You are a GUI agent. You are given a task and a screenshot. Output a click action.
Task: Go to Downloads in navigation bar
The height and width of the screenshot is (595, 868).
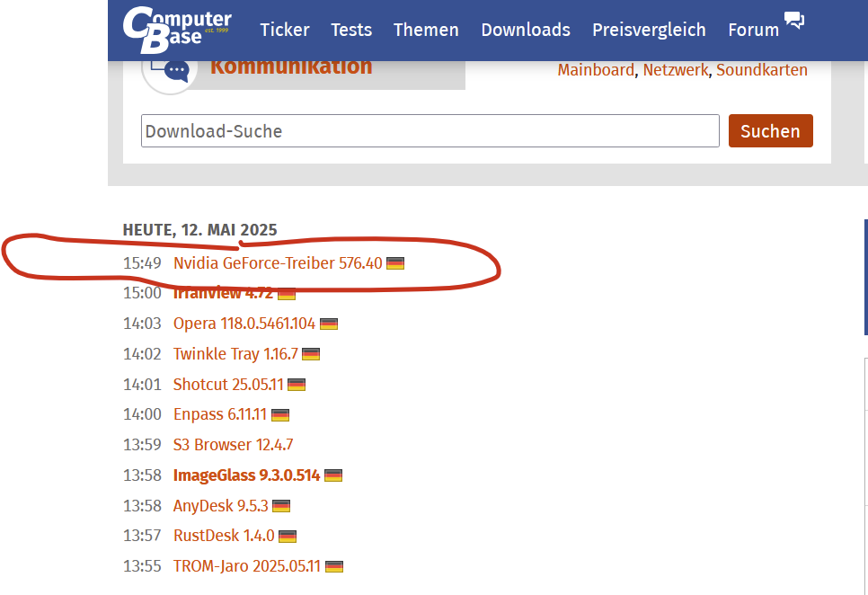526,30
